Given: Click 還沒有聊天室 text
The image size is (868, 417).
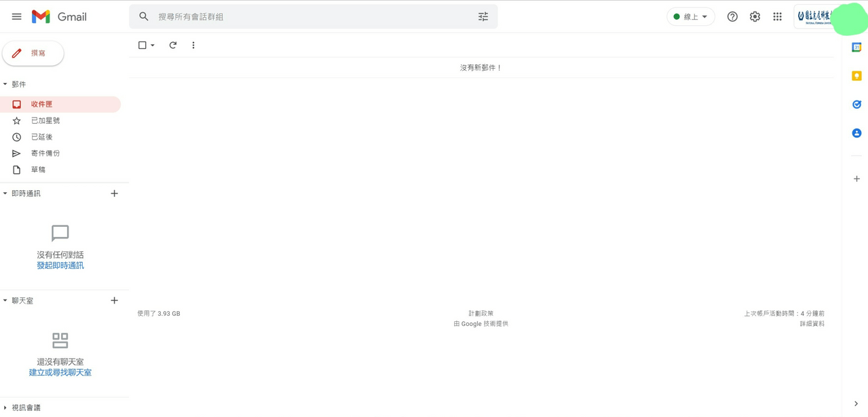Looking at the screenshot, I should tap(60, 362).
